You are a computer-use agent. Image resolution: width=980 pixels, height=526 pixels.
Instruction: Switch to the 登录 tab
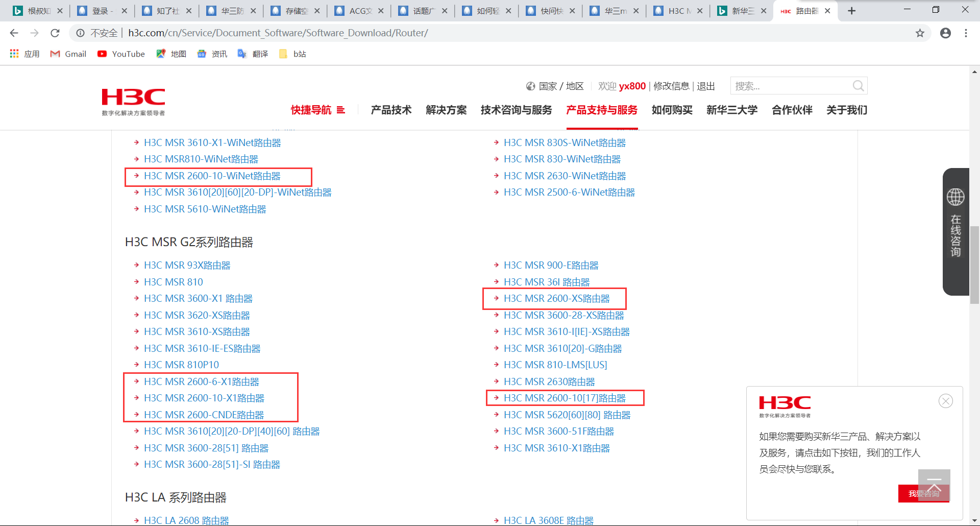click(102, 11)
